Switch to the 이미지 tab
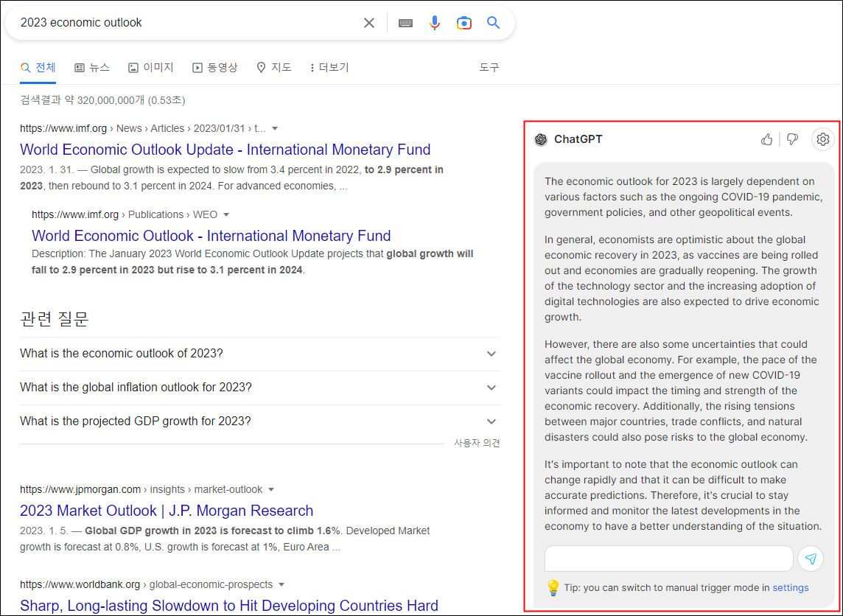Viewport: 843px width, 616px height. 151,68
